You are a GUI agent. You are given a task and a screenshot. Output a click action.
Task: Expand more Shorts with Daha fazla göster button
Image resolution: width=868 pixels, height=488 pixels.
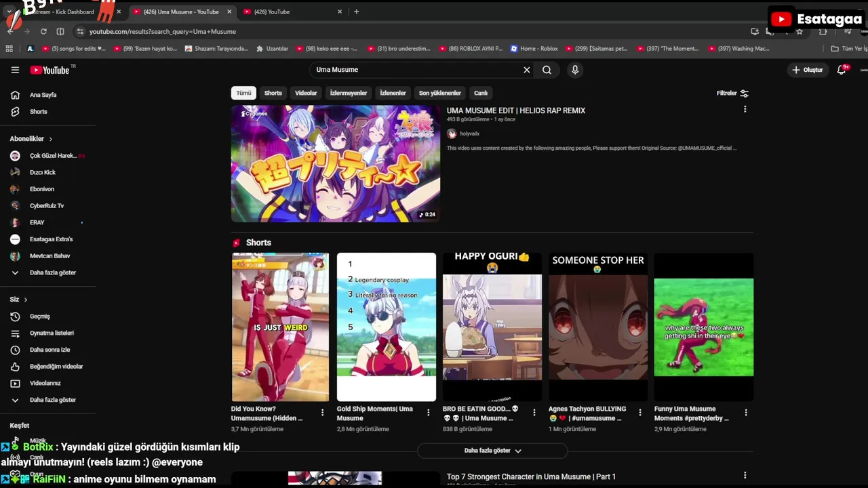492,451
